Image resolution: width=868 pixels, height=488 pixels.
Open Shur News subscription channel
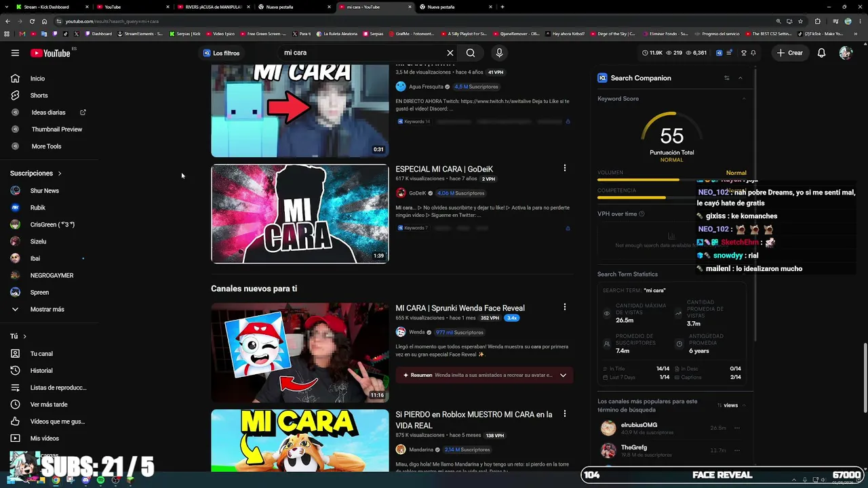coord(44,191)
